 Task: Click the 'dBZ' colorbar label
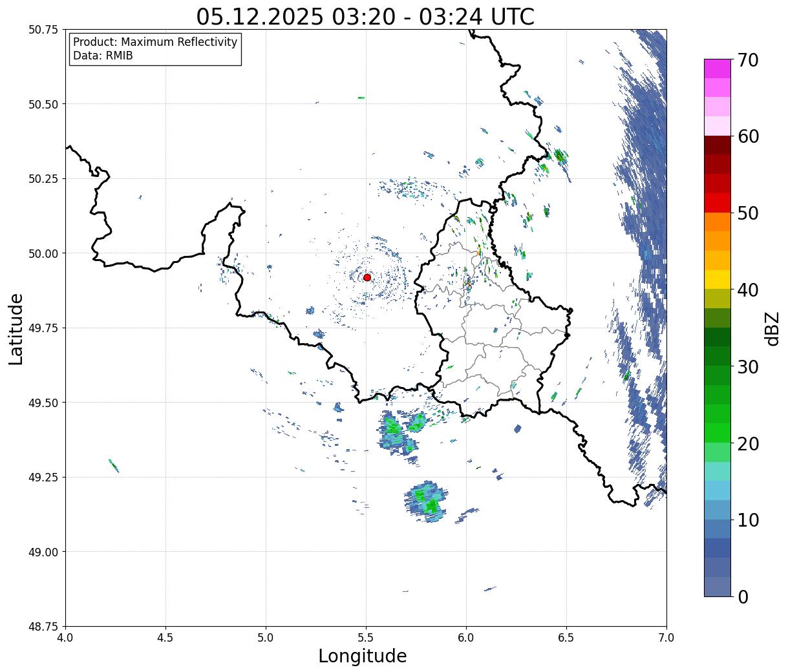(772, 328)
